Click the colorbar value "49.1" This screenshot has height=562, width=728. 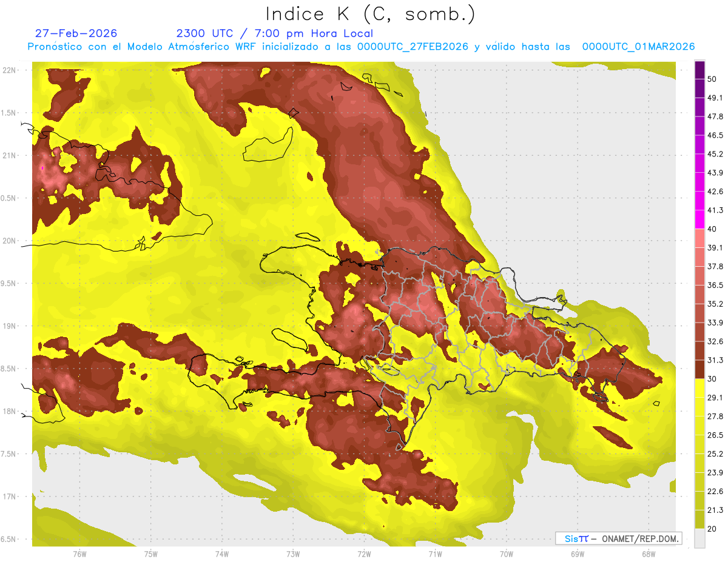coord(715,98)
